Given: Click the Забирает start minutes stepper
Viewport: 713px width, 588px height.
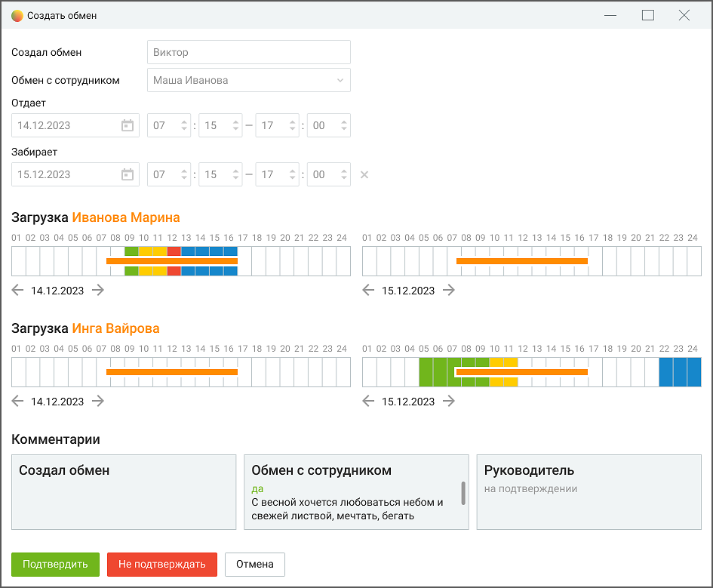Looking at the screenshot, I should (x=235, y=174).
